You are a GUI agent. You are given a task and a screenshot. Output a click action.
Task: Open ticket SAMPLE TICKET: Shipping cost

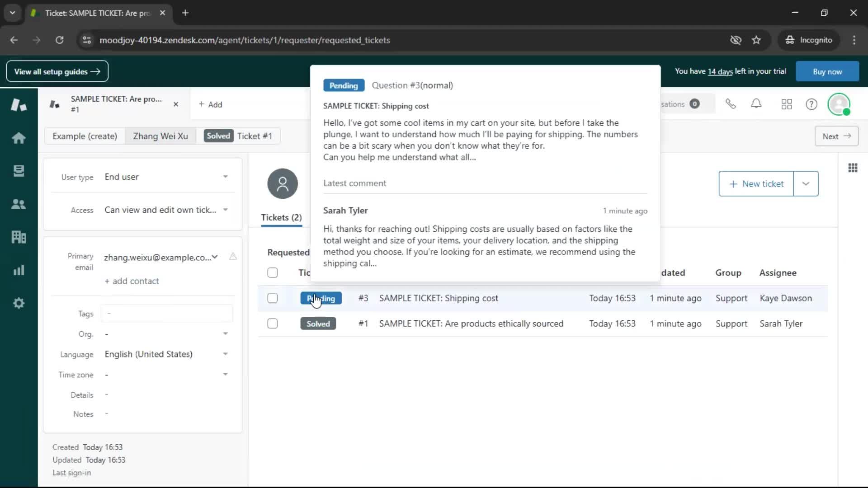pos(439,298)
